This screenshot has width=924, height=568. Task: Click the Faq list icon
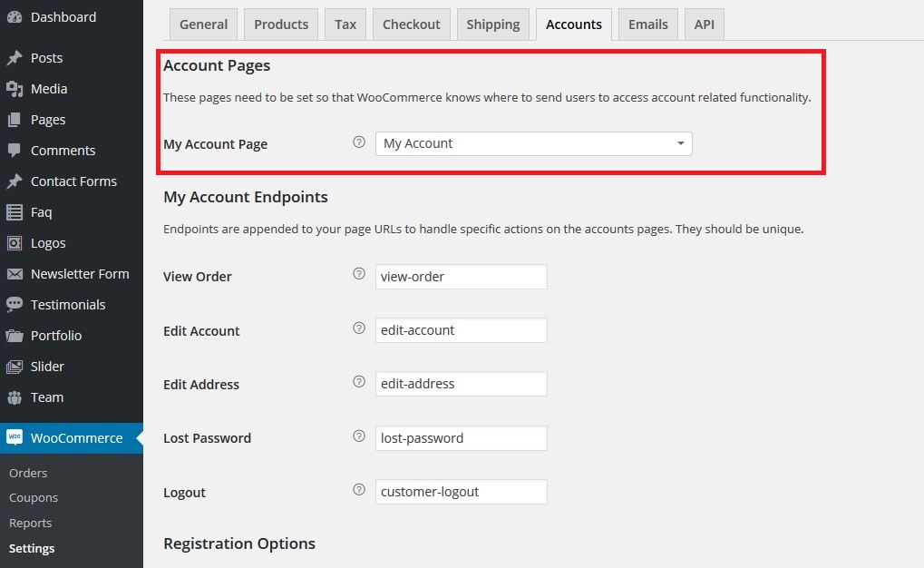pos(15,212)
